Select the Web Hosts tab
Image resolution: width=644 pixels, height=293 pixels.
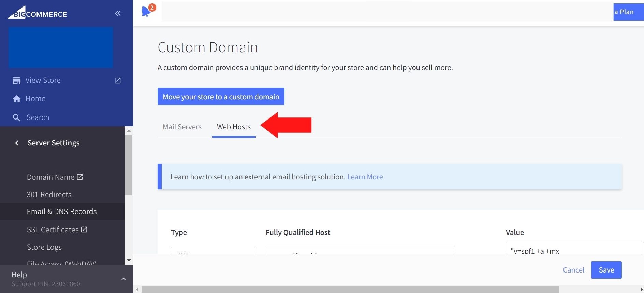(x=234, y=127)
